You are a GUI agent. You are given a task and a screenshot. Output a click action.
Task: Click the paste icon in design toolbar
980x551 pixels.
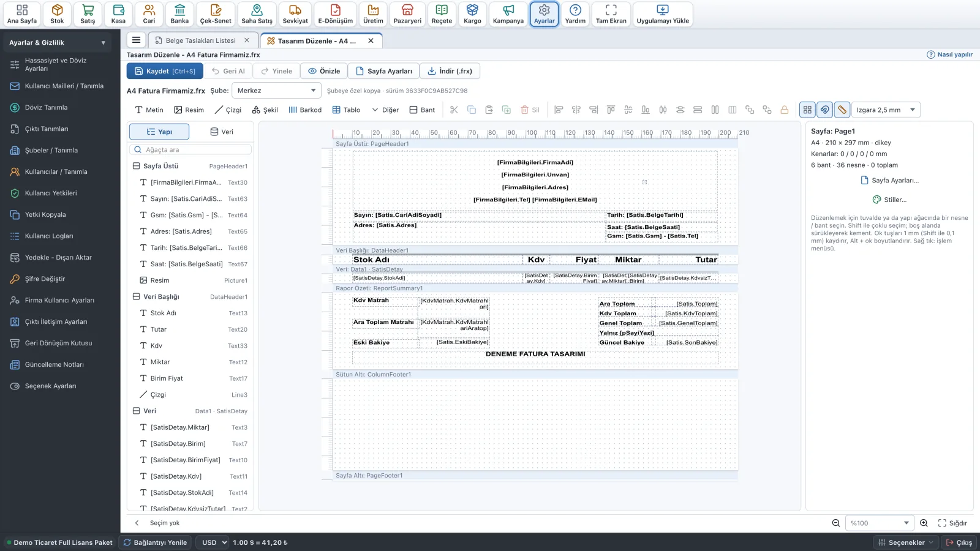coord(489,110)
